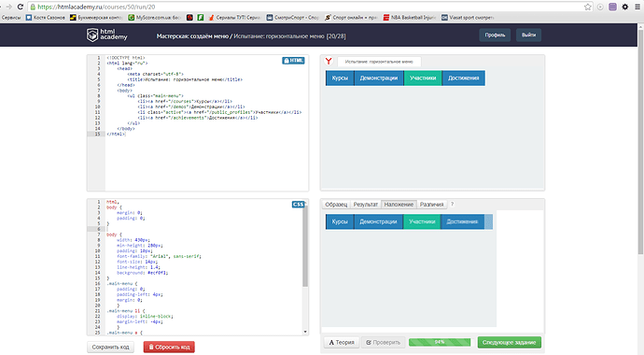Click Достижения in the top preview menu
This screenshot has width=644, height=355.
point(463,78)
